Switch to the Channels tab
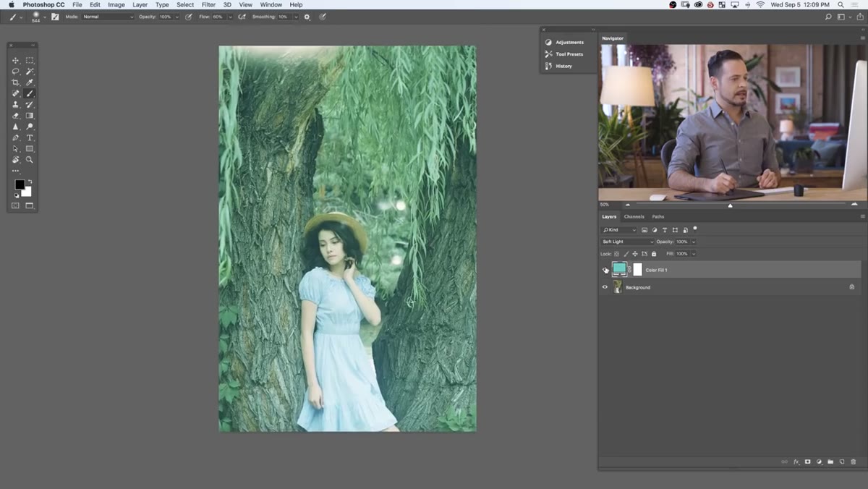The image size is (868, 489). (x=634, y=216)
